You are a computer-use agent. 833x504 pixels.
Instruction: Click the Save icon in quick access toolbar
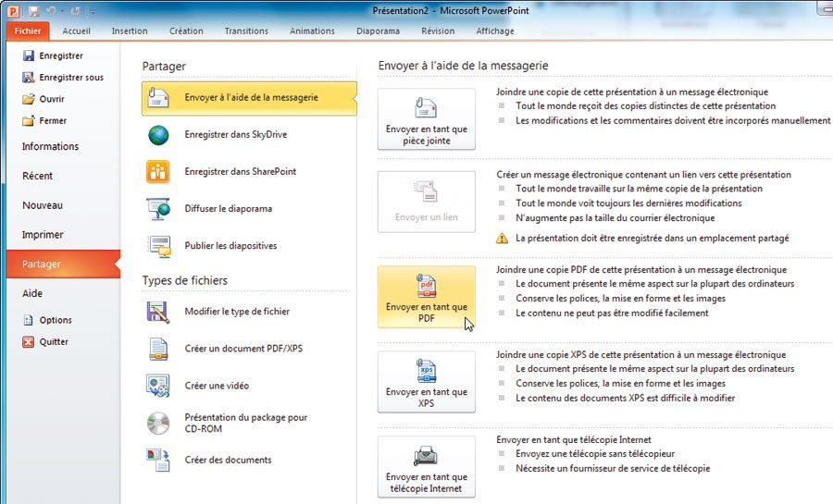[34, 10]
